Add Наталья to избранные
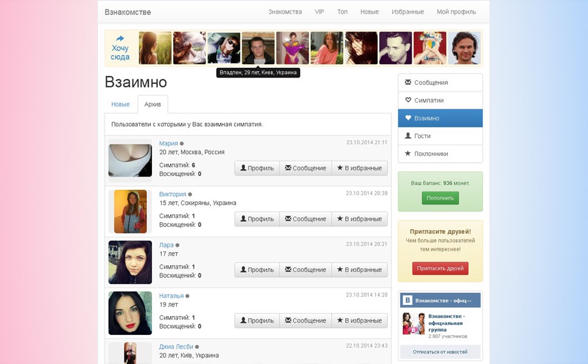 359,320
